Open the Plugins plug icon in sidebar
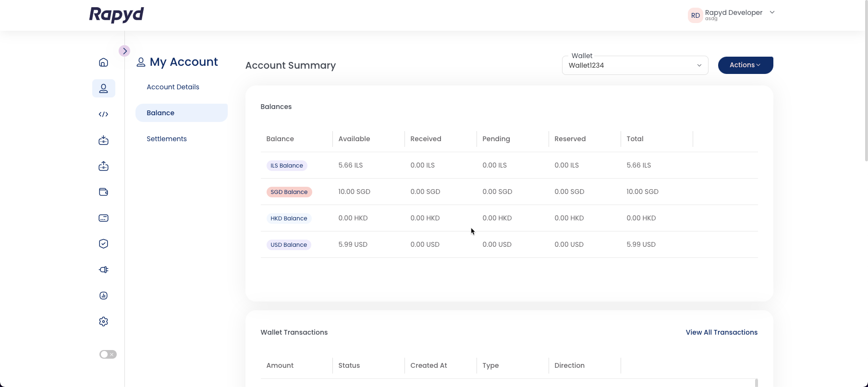 [103, 270]
